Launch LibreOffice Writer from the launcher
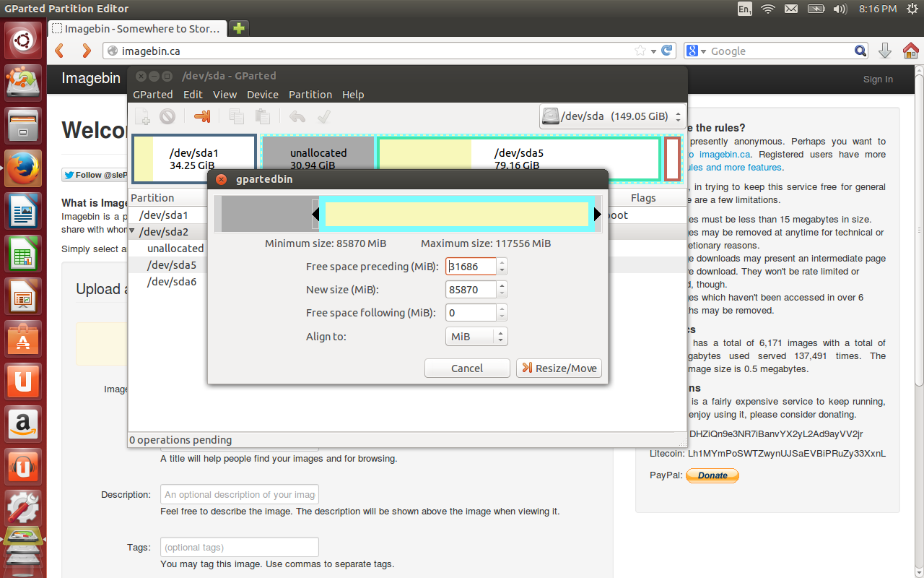Image resolution: width=924 pixels, height=578 pixels. point(23,212)
